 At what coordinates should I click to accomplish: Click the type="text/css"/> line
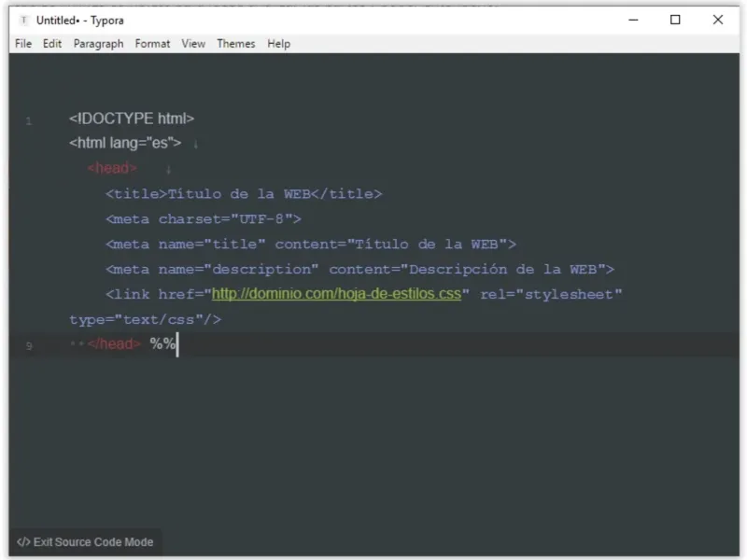[x=146, y=319]
